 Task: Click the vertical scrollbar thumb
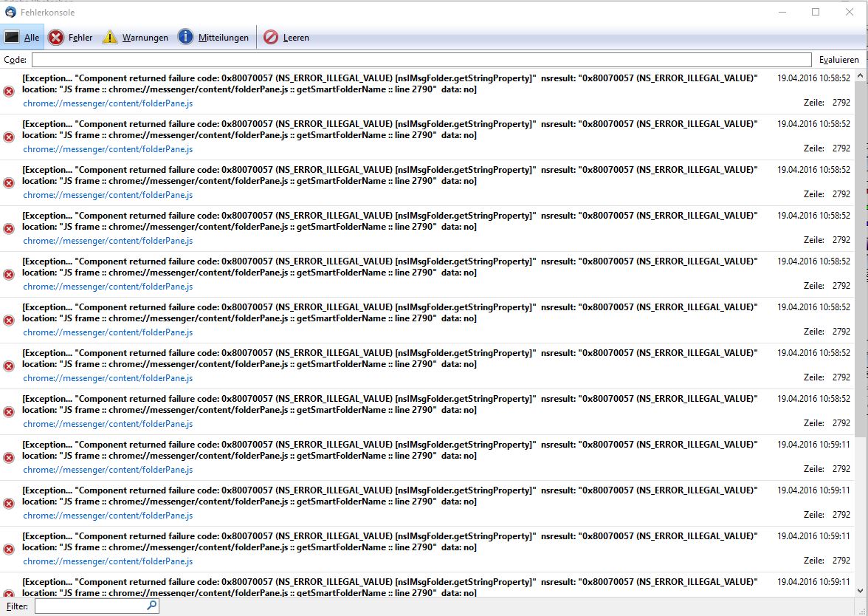coord(861,258)
